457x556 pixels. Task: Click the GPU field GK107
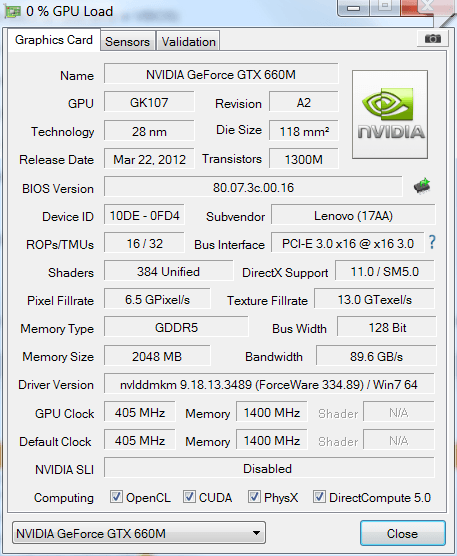(149, 102)
